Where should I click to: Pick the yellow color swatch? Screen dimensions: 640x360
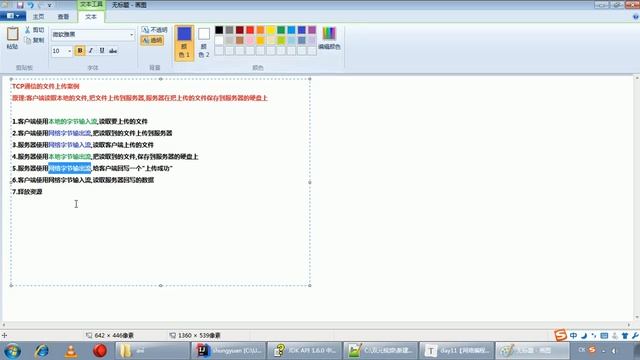pyautogui.click(x=271, y=30)
